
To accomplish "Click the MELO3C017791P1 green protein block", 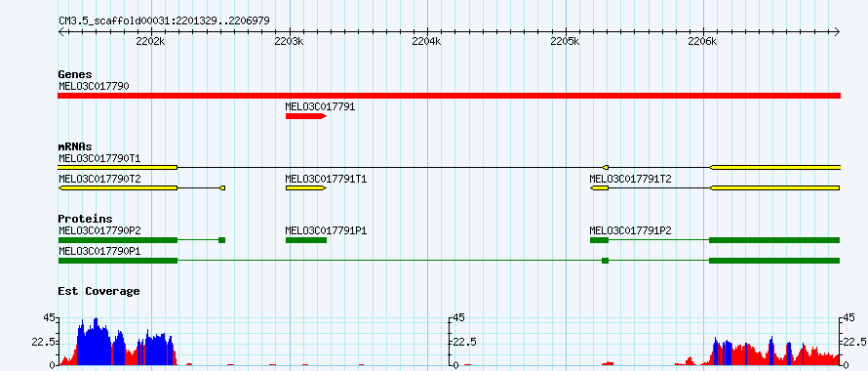I will [306, 240].
